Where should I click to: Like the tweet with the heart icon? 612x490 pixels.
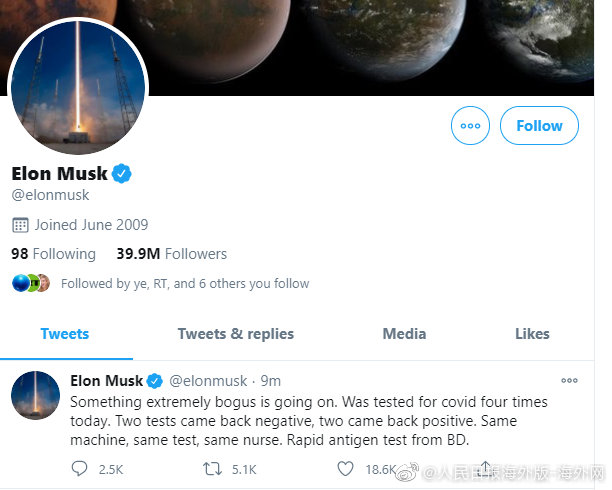pos(345,468)
